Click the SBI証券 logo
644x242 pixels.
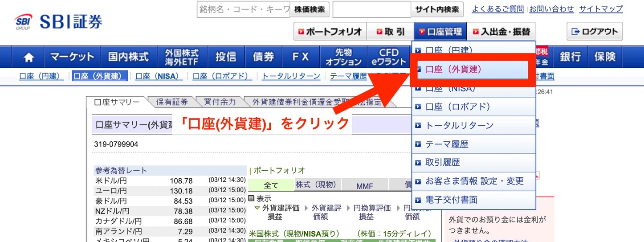coord(58,22)
